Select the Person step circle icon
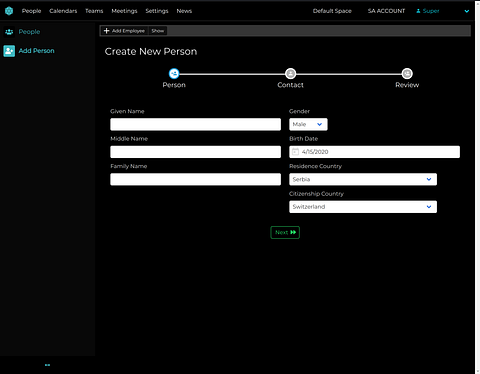 (x=174, y=73)
